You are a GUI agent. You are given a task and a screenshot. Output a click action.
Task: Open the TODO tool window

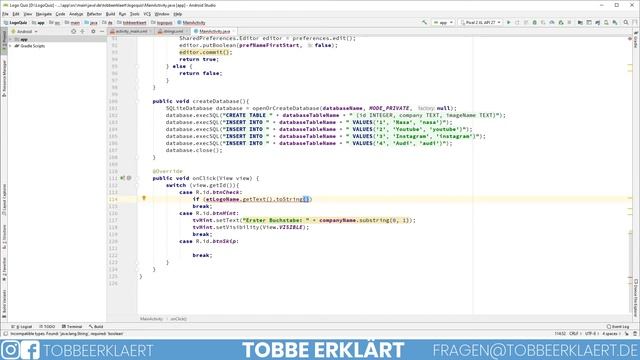47,327
